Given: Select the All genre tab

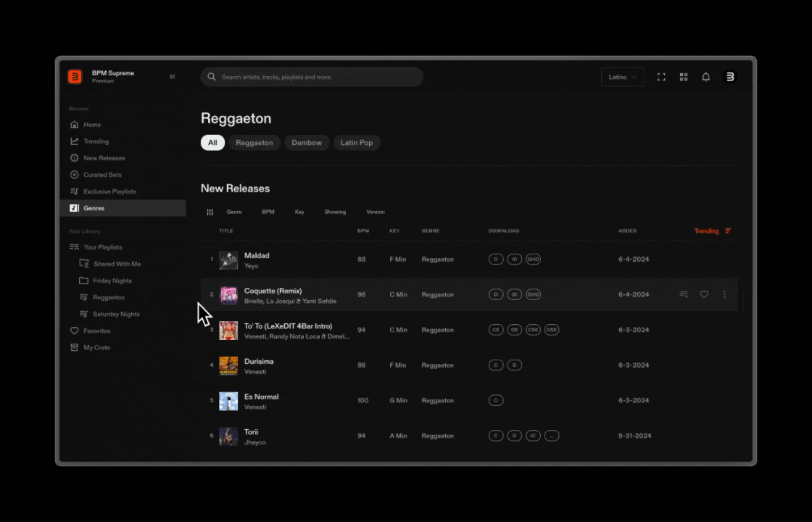Looking at the screenshot, I should pyautogui.click(x=212, y=142).
